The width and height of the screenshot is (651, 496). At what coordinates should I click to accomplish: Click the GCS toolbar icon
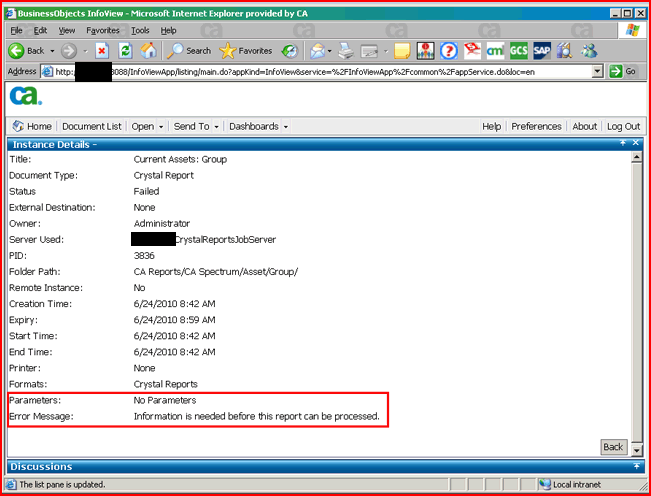tap(518, 50)
